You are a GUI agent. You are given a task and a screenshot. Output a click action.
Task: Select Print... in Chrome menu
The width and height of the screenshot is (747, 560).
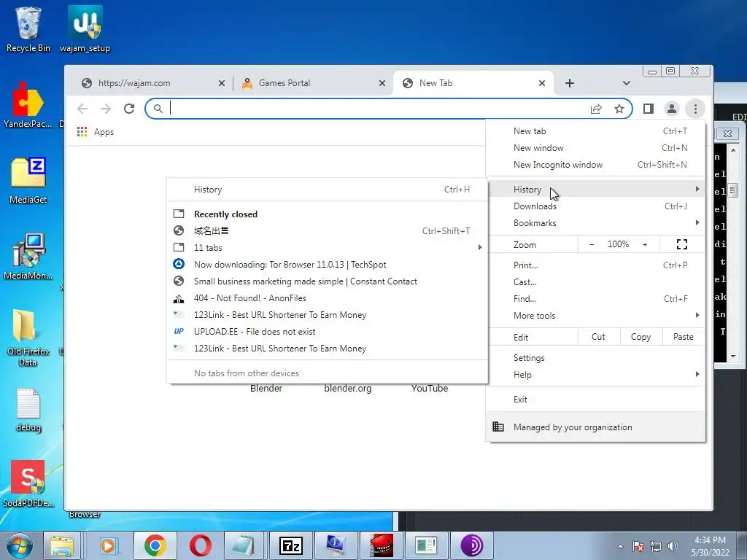595,265
